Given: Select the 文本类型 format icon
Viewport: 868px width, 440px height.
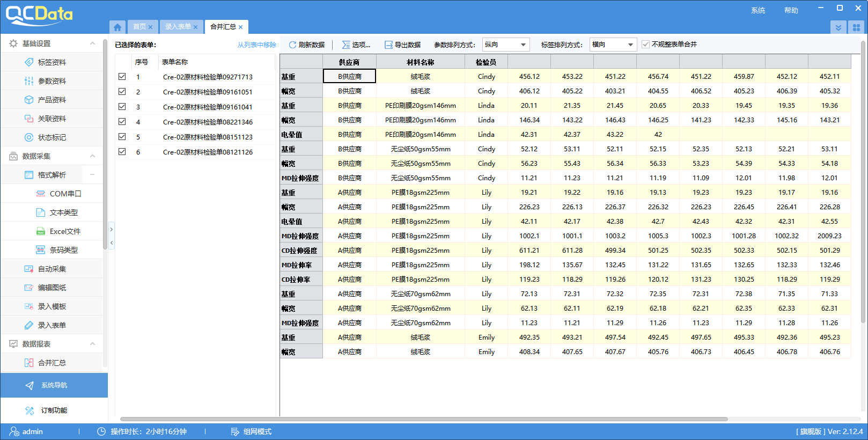Looking at the screenshot, I should tap(40, 212).
